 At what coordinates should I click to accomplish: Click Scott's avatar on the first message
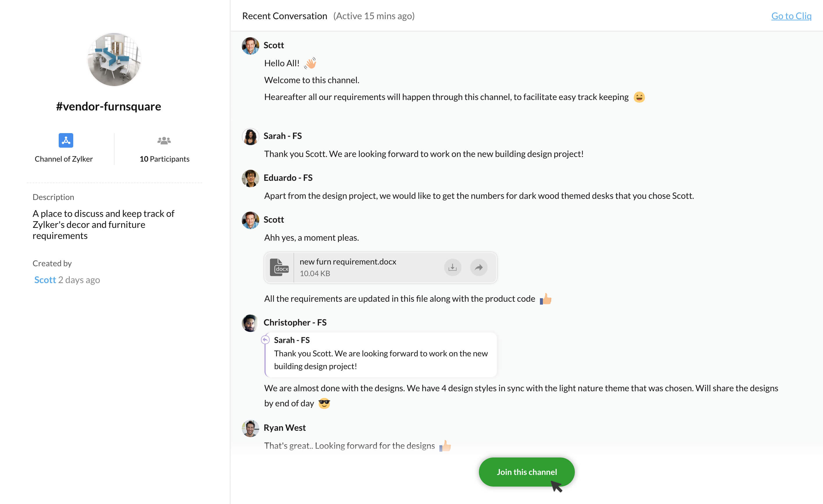250,46
